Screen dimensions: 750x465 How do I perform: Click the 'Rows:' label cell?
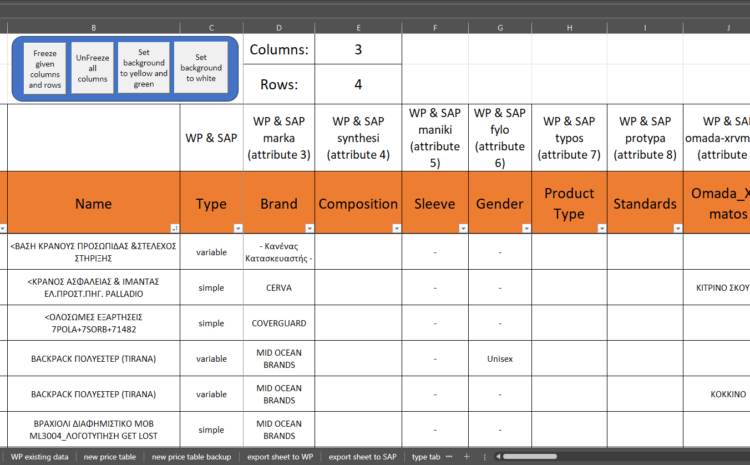click(279, 85)
